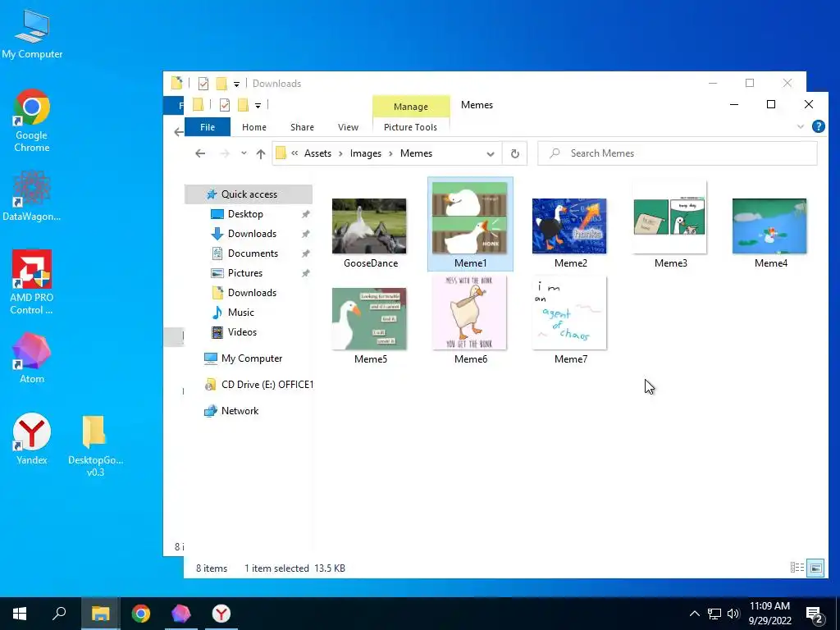Open Documents in navigation pane
Viewport: 840px width, 630px height.
click(x=253, y=253)
